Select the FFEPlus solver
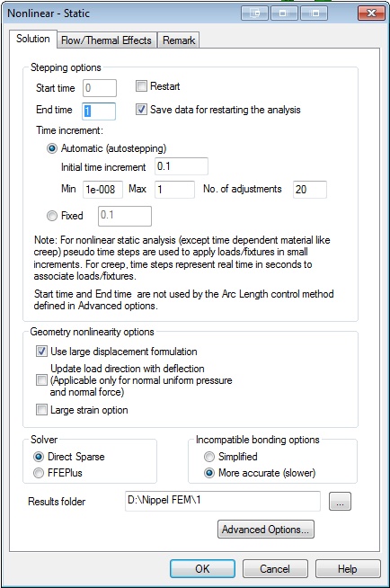Viewport: 390px width, 588px height. (39, 473)
